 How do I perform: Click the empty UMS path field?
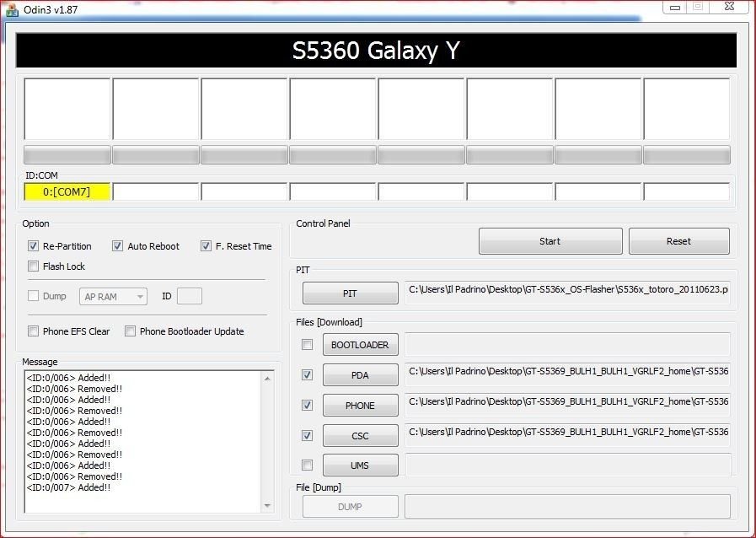[567, 464]
